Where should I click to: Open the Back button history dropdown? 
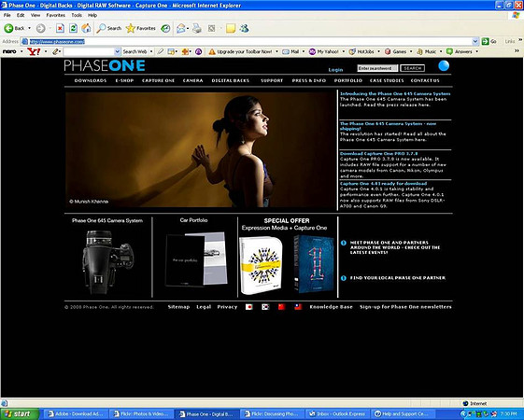tap(29, 28)
